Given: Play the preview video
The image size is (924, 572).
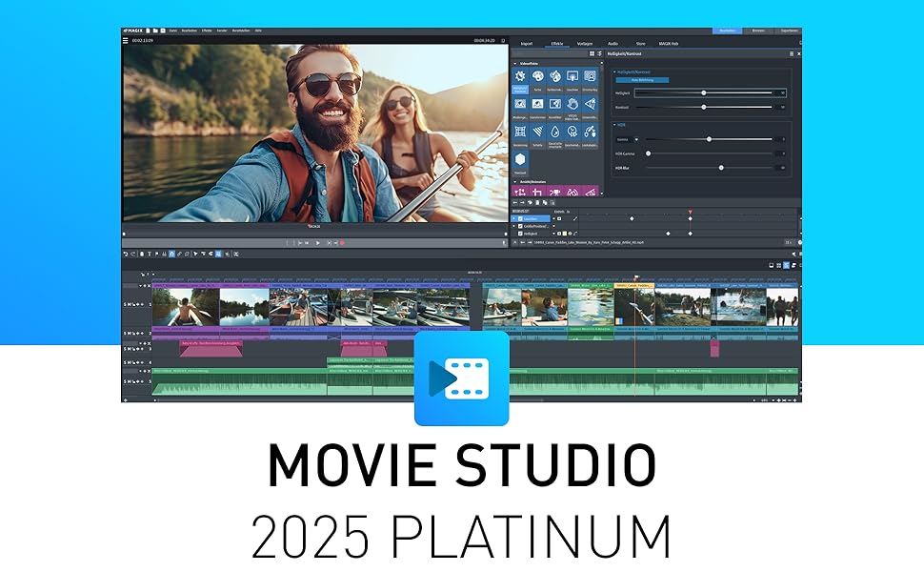Looking at the screenshot, I should [318, 243].
